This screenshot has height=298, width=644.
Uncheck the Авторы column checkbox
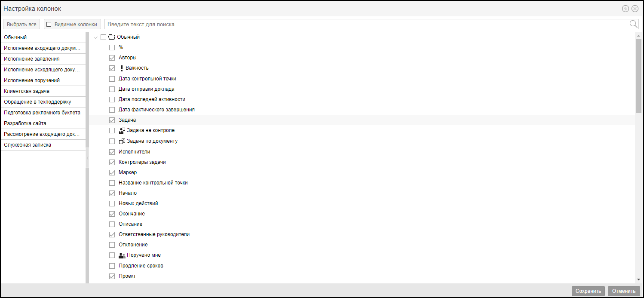click(112, 58)
